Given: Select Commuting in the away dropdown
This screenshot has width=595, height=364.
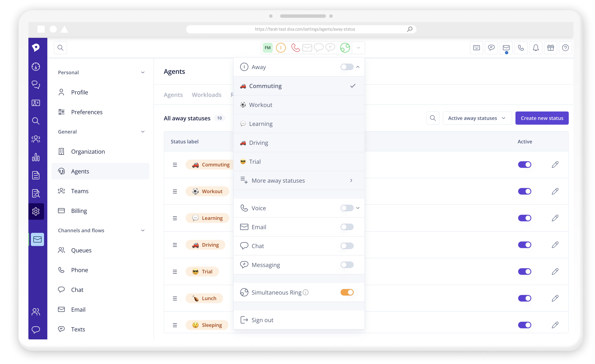Looking at the screenshot, I should (299, 86).
